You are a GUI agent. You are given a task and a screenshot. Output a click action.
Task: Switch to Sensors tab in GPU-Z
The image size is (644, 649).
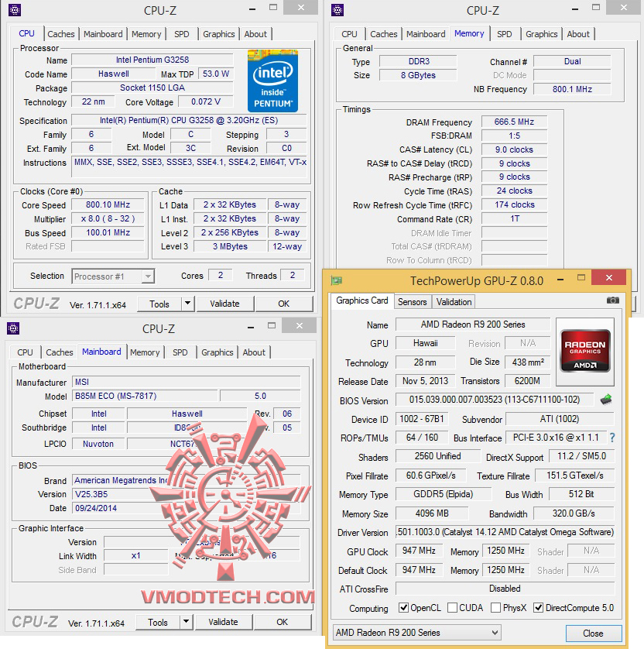pos(412,302)
